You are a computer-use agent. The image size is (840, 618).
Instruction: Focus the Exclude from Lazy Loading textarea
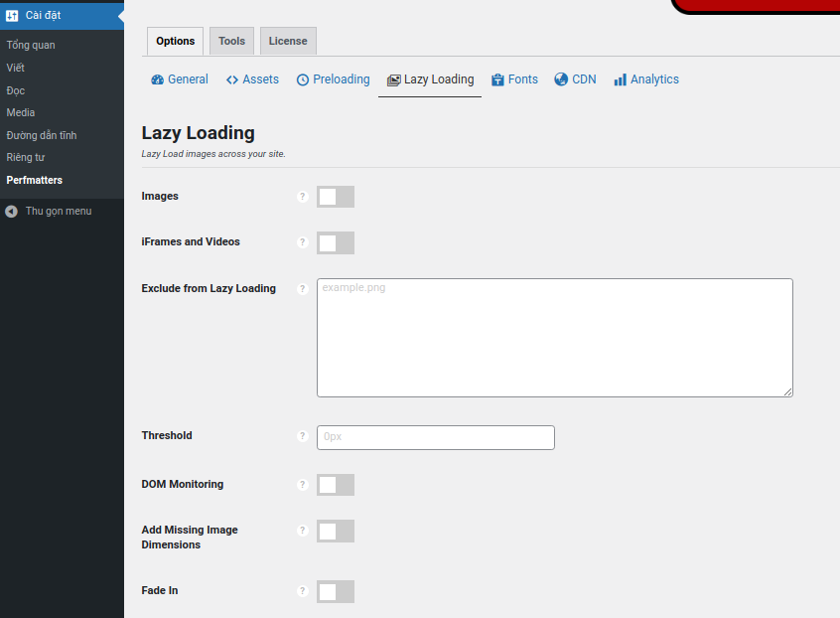coord(554,338)
